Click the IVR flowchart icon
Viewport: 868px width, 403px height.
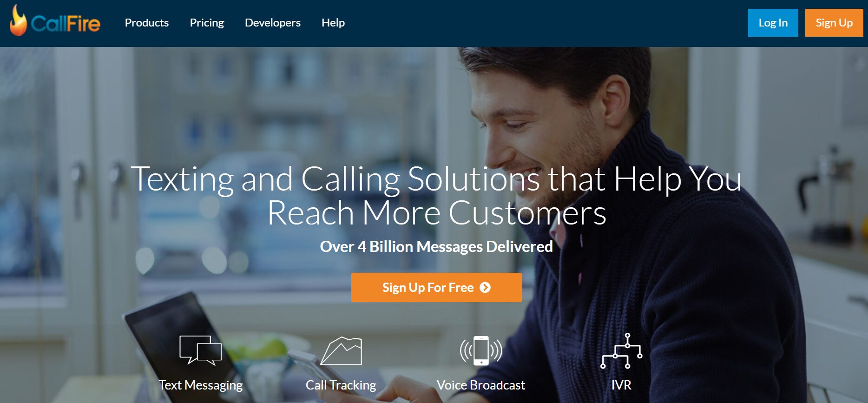621,351
